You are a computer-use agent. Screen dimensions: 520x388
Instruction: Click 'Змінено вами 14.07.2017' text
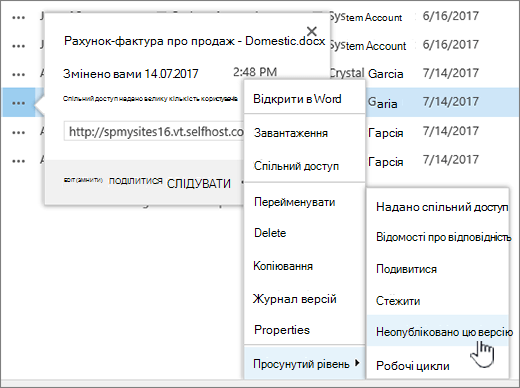131,74
